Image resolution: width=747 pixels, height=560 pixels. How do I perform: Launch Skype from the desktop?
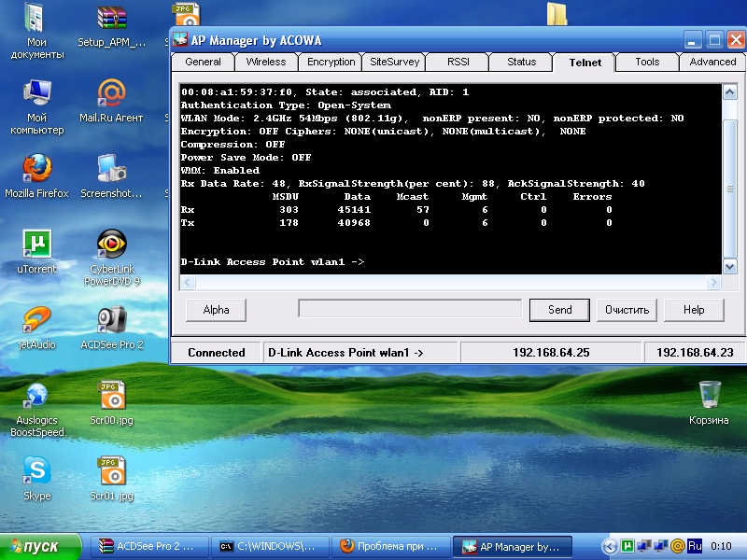pyautogui.click(x=36, y=472)
